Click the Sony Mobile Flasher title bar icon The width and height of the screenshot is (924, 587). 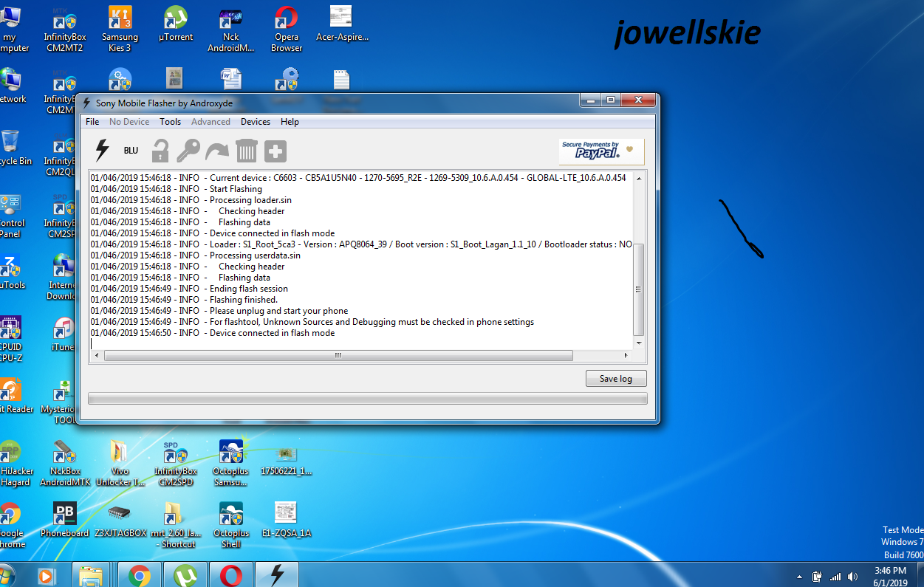86,103
